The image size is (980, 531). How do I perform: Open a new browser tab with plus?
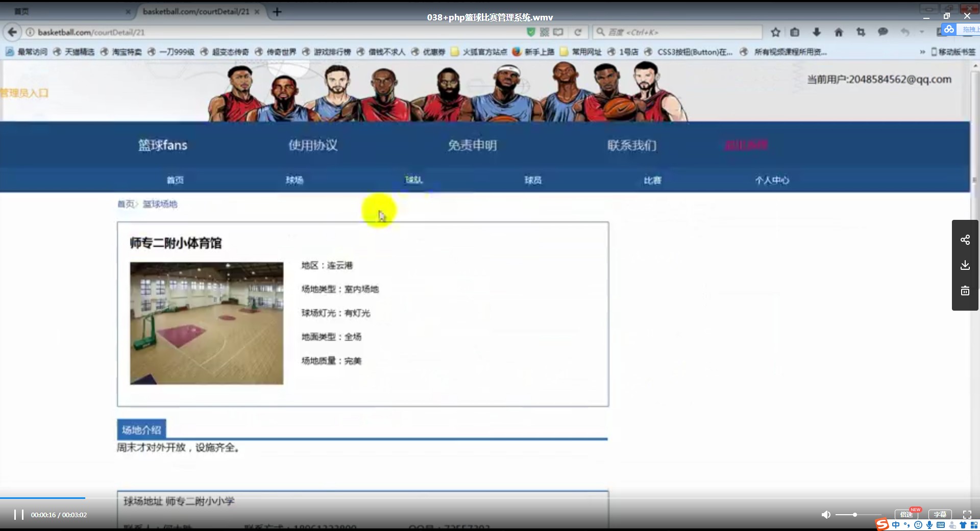277,11
